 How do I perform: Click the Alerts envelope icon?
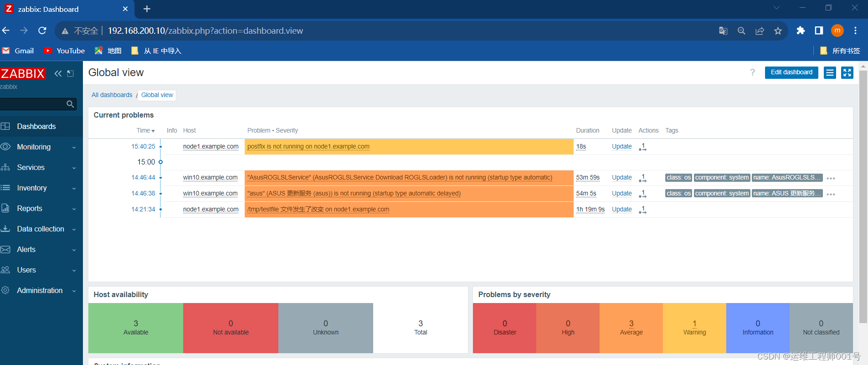click(5, 249)
